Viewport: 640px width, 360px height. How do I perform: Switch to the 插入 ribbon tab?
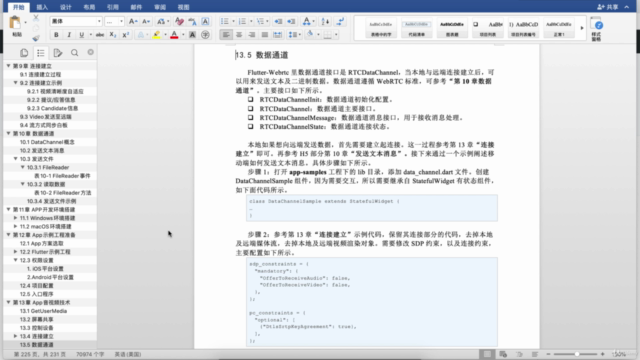click(42, 7)
